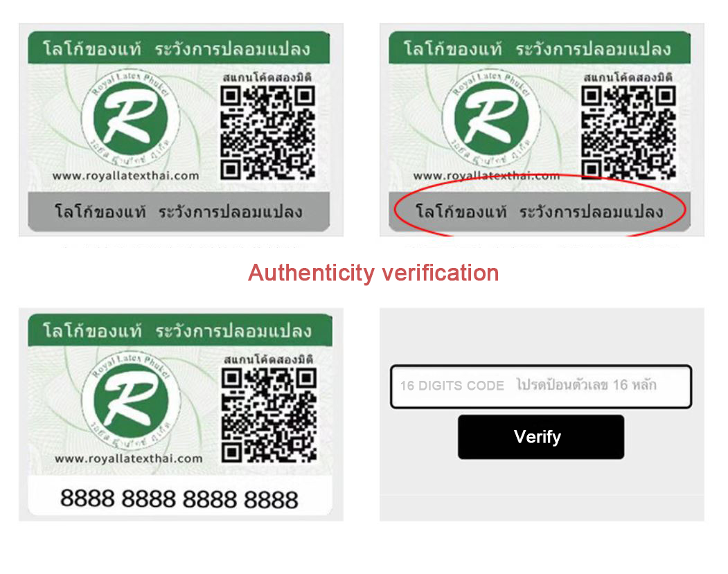Focus the 16 DIGITS CODE input field

pos(541,386)
